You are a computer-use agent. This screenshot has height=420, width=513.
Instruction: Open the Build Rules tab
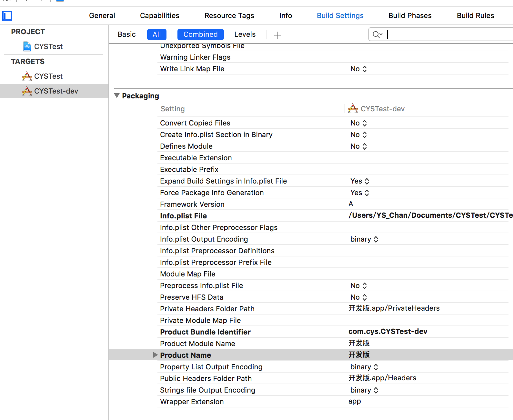(475, 15)
